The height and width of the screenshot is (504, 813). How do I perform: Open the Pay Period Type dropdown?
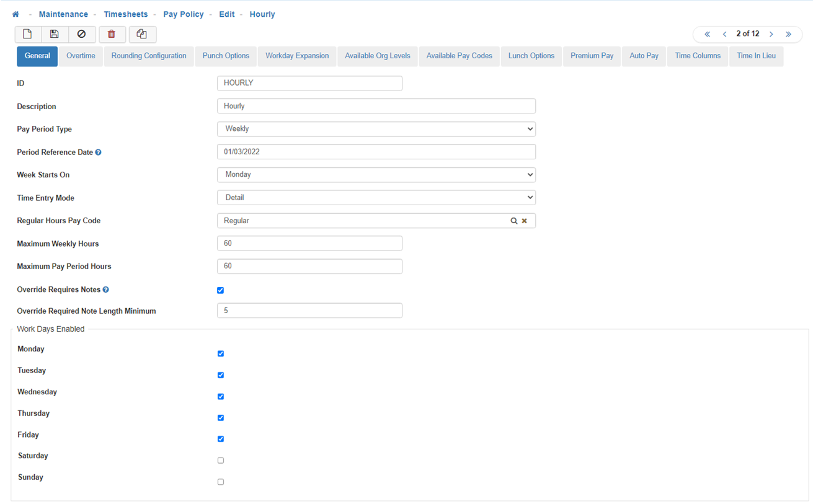(376, 129)
